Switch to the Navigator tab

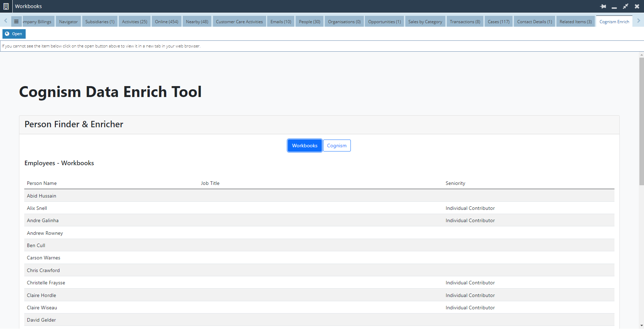(68, 21)
